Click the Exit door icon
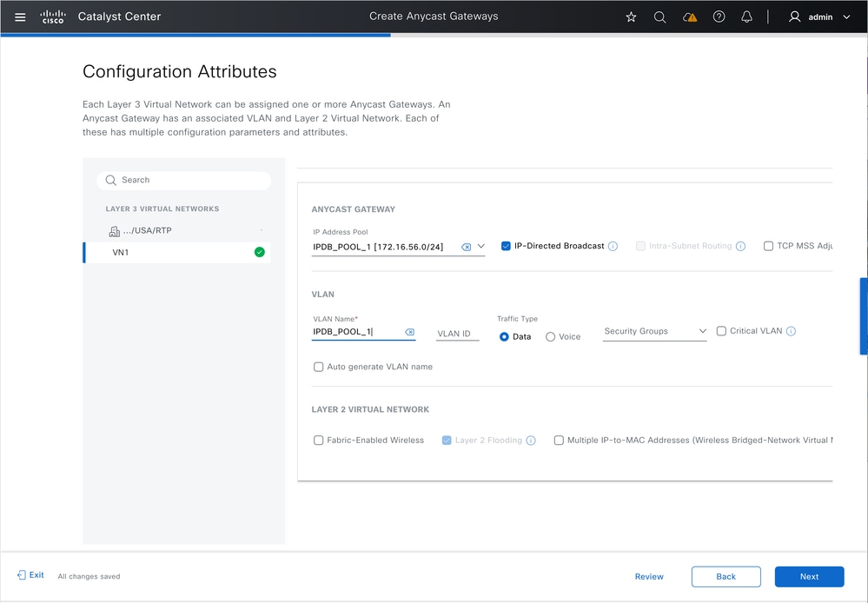 point(22,574)
